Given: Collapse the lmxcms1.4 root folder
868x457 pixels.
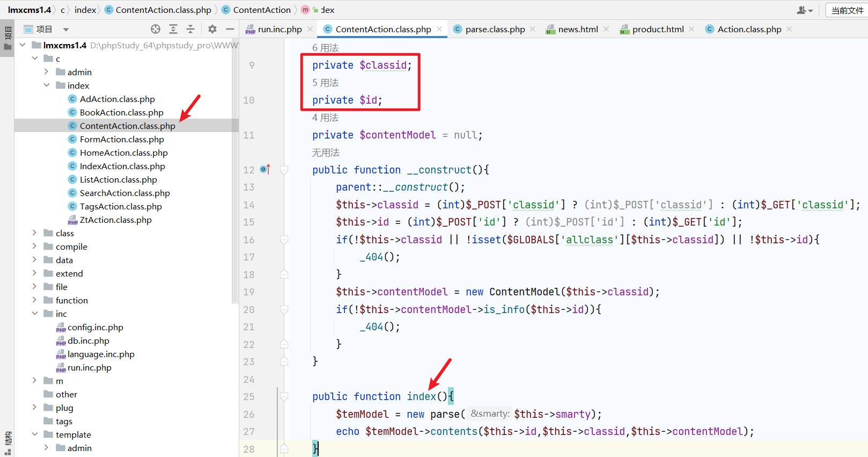Looking at the screenshot, I should coord(23,45).
